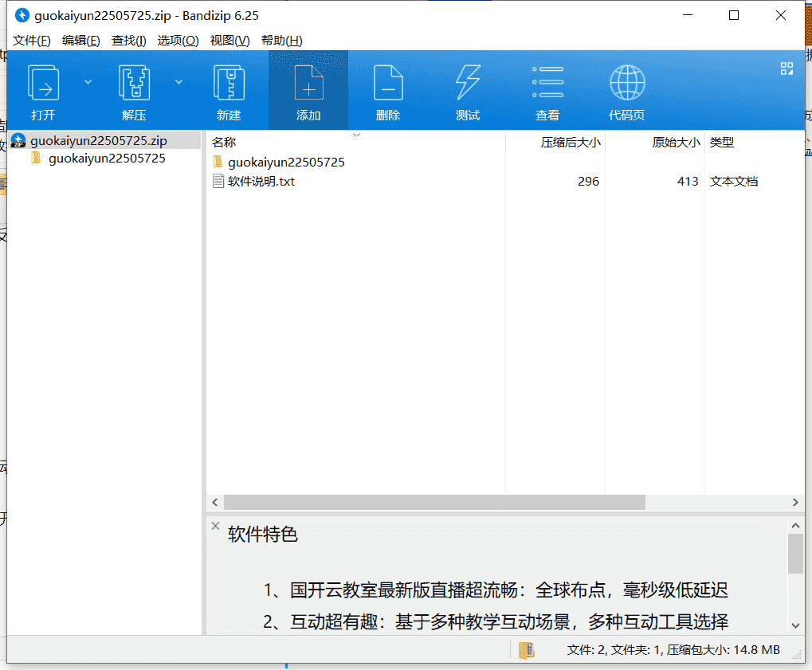This screenshot has height=670, width=812.
Task: Open the 帮助(H) menu
Action: point(282,41)
